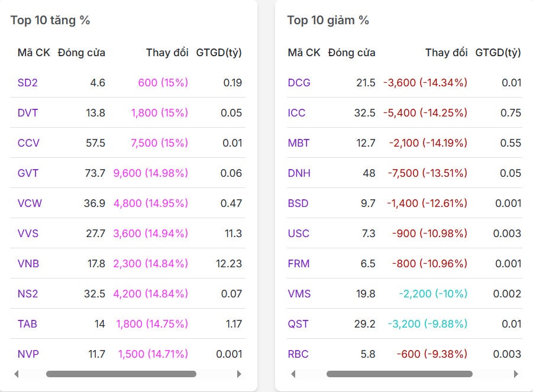533x392 pixels.
Task: Open the DCG ticker details
Action: 299,83
